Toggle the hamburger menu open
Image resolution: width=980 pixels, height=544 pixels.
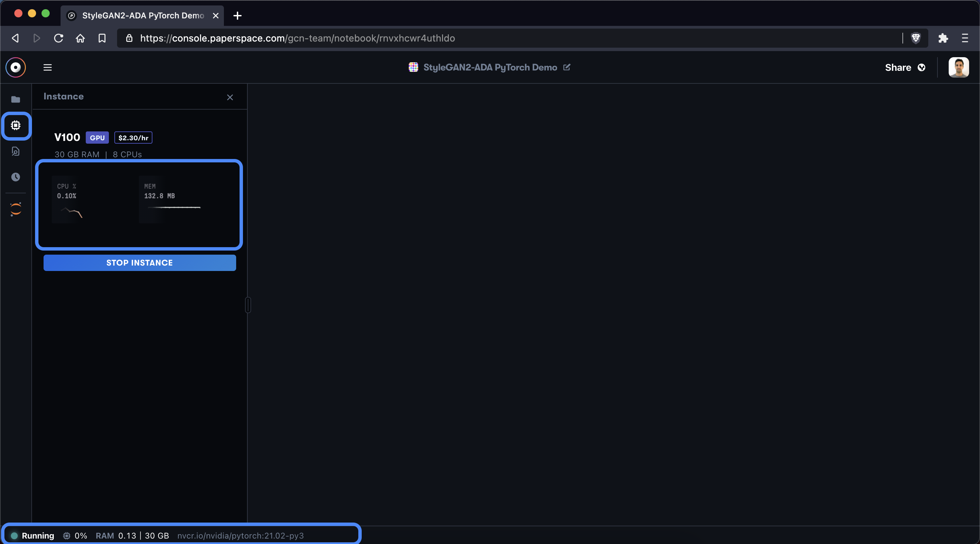pos(48,67)
